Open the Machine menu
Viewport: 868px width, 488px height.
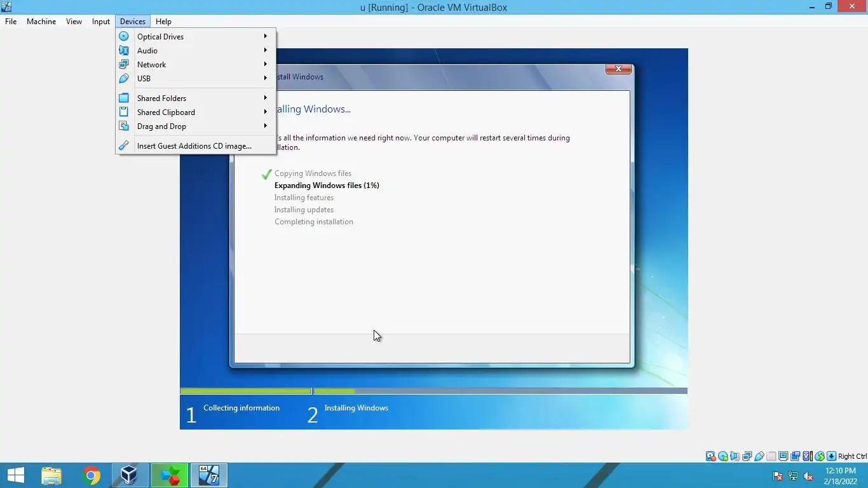(41, 21)
